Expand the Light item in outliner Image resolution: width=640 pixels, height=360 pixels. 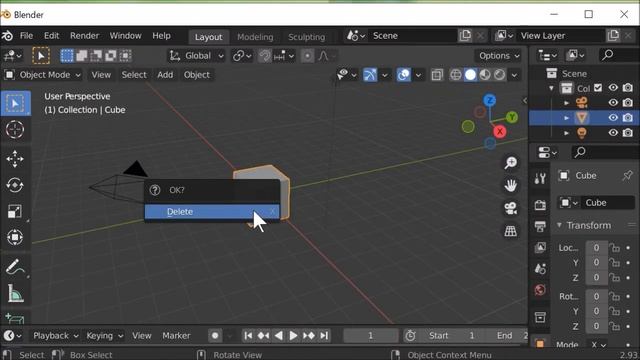[566, 133]
